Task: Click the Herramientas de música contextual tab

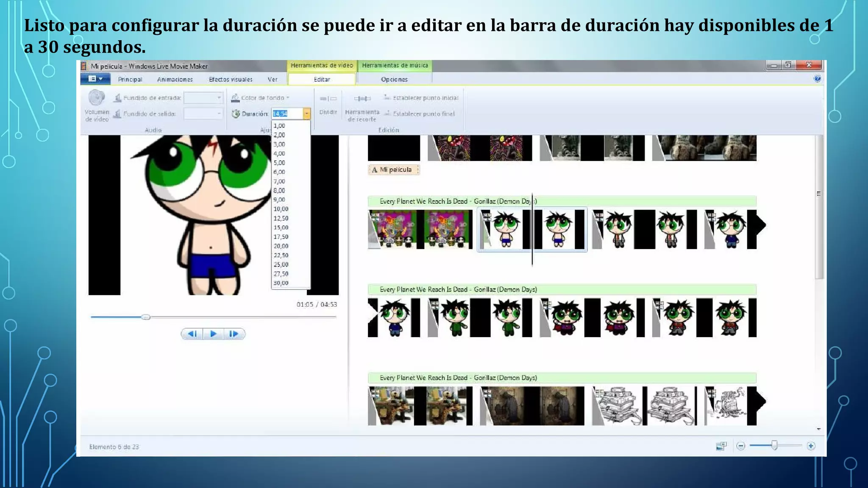Action: click(395, 66)
